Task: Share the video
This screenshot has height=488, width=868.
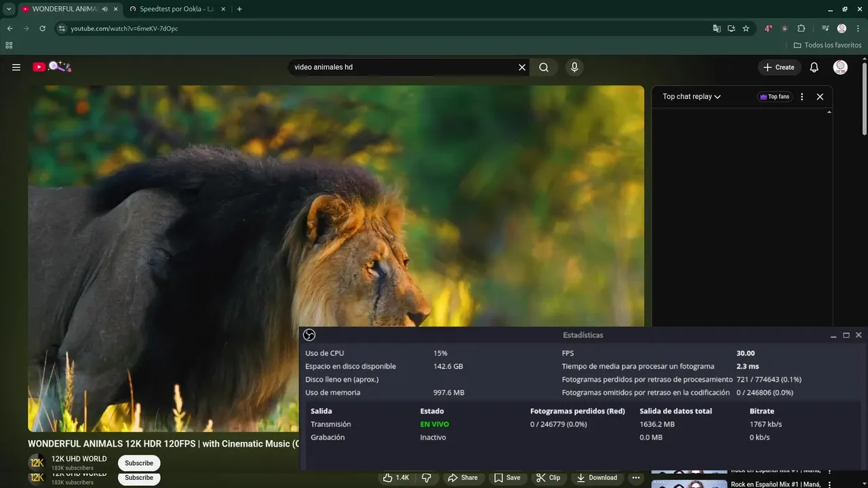Action: tap(462, 478)
